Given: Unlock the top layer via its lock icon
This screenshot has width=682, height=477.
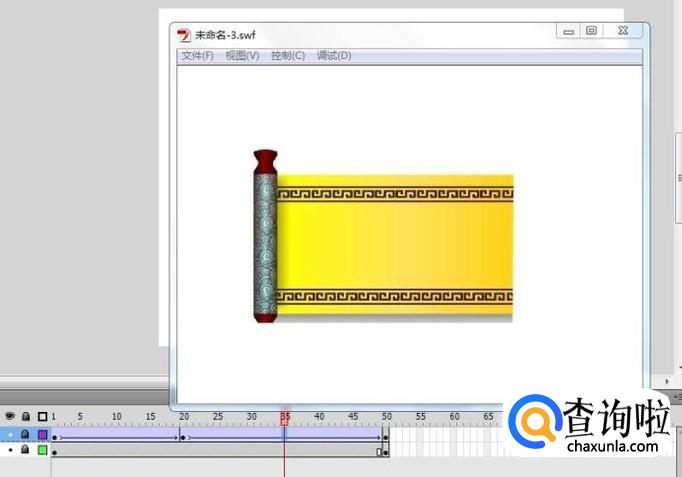Looking at the screenshot, I should 26,435.
